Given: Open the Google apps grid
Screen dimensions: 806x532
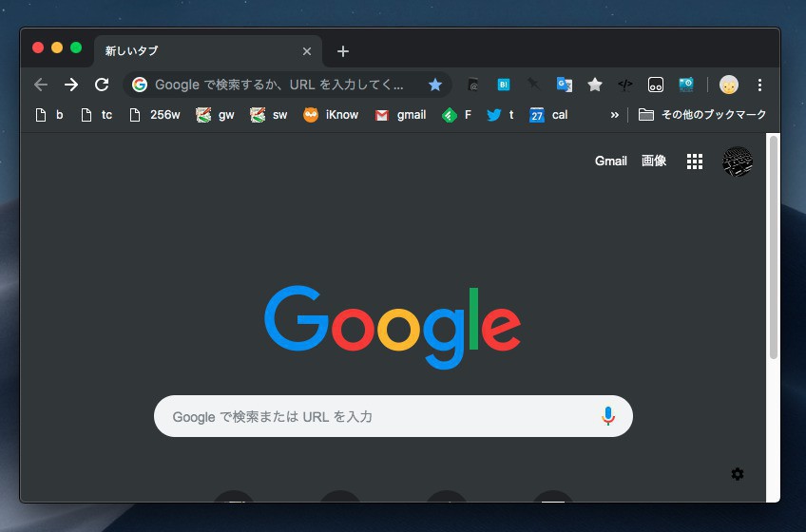Looking at the screenshot, I should 695,161.
